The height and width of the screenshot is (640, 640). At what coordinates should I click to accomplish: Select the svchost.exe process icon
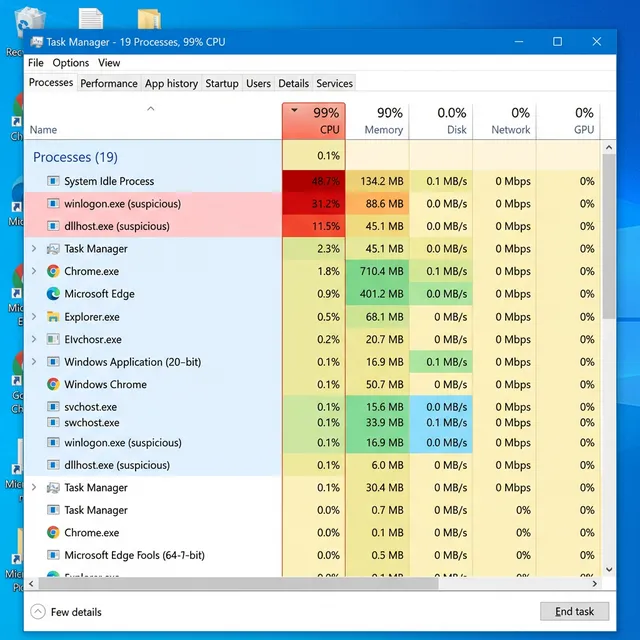pos(53,407)
